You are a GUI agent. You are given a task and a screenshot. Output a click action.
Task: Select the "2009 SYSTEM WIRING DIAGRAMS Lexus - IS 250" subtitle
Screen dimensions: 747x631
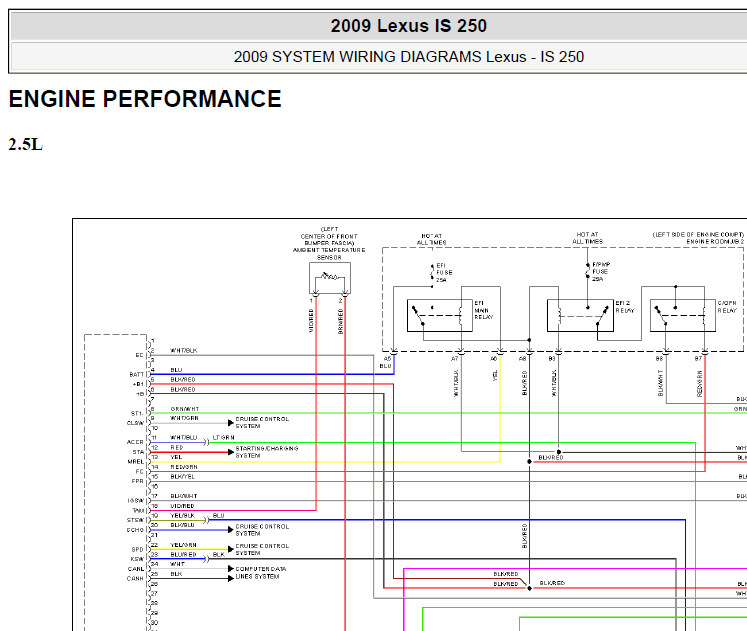[x=408, y=57]
